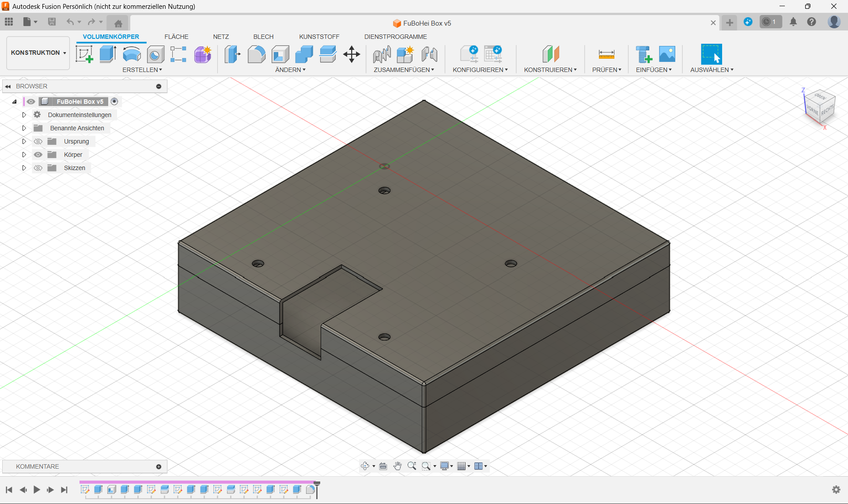
Task: Select the Insert Image icon
Action: [x=667, y=54]
